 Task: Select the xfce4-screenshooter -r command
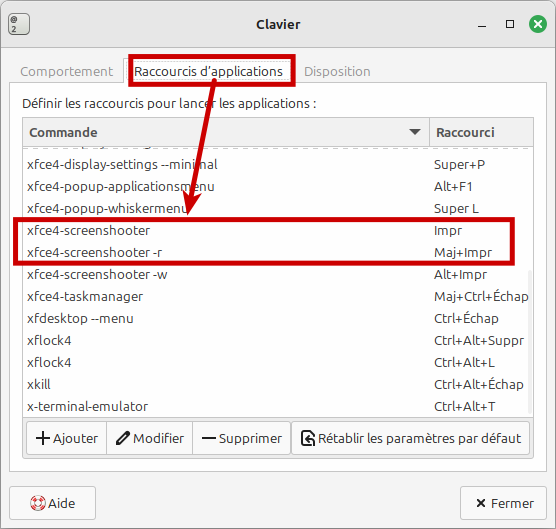[95, 252]
